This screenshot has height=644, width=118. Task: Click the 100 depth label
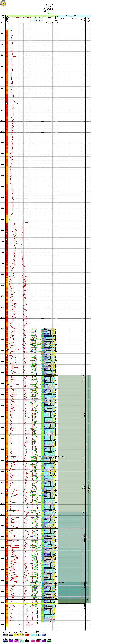click(2, 33)
